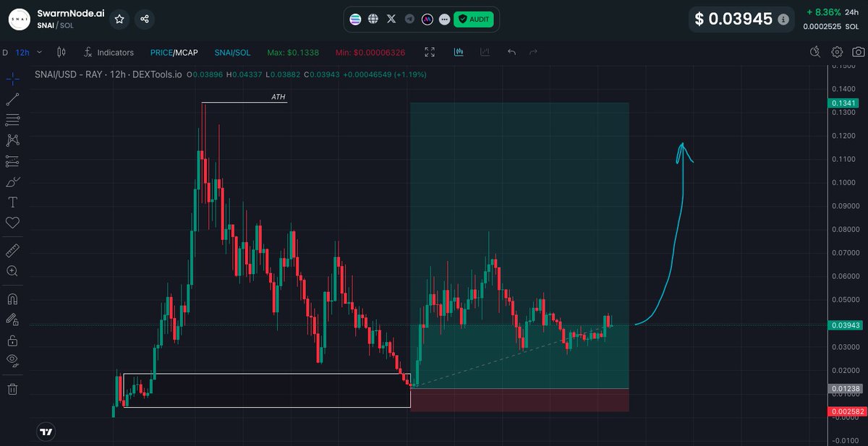This screenshot has height=446, width=868.
Task: Open the Telegram link icon
Action: click(410, 20)
